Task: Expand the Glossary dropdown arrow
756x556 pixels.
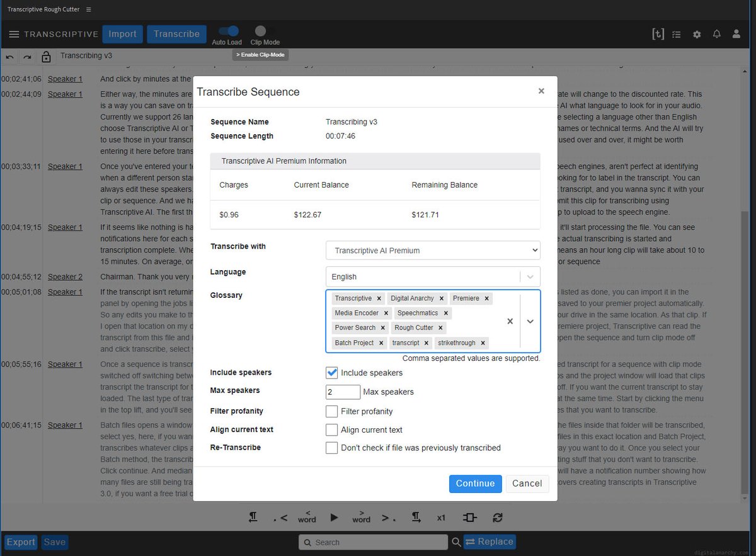Action: click(530, 321)
